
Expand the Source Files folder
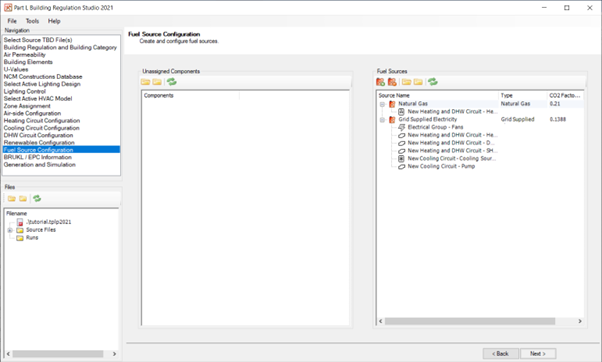pyautogui.click(x=10, y=230)
